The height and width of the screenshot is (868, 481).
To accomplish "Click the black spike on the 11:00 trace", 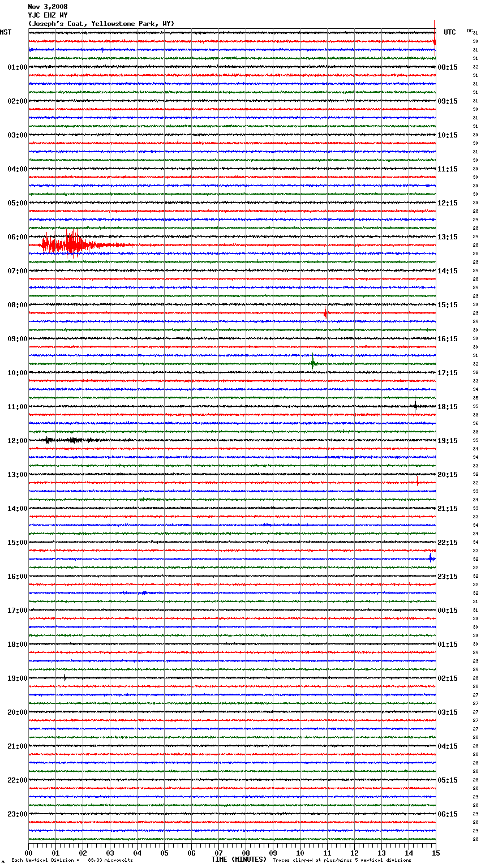I will point(415,406).
